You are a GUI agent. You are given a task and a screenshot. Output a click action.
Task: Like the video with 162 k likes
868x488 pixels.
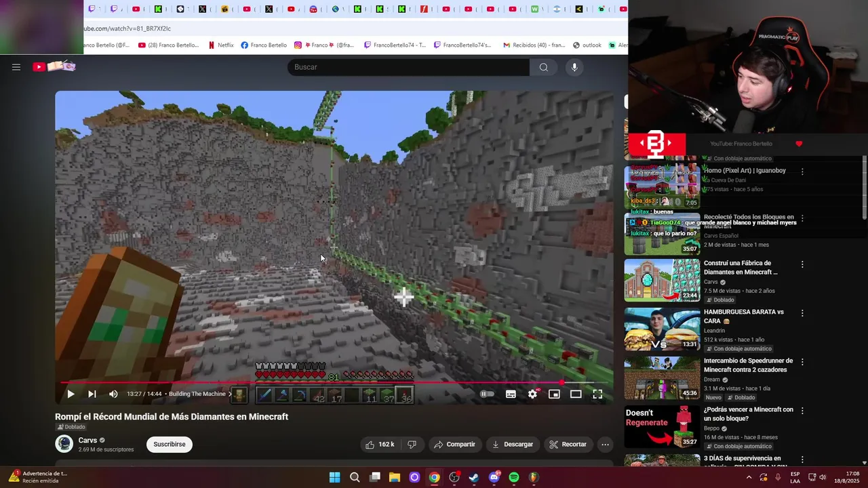click(380, 445)
